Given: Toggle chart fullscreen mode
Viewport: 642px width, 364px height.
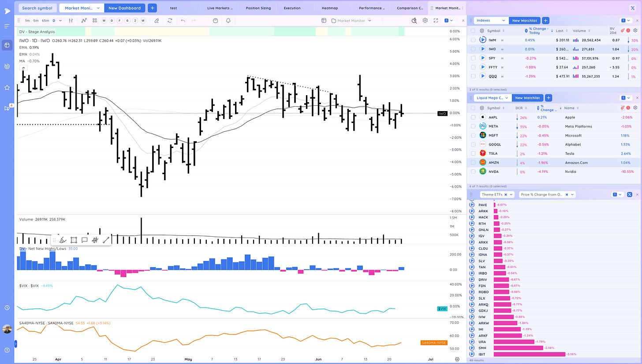Looking at the screenshot, I should click(436, 20).
